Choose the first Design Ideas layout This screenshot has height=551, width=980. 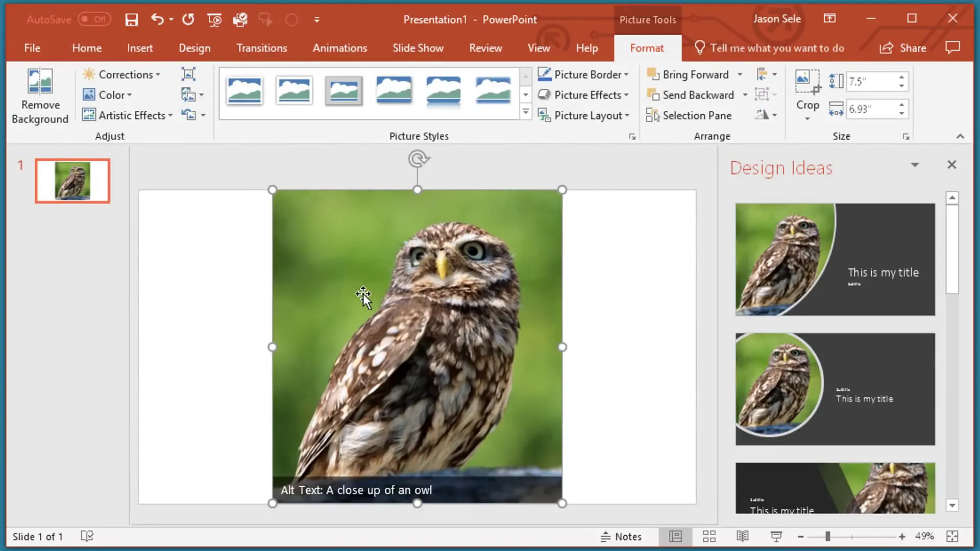(x=835, y=259)
